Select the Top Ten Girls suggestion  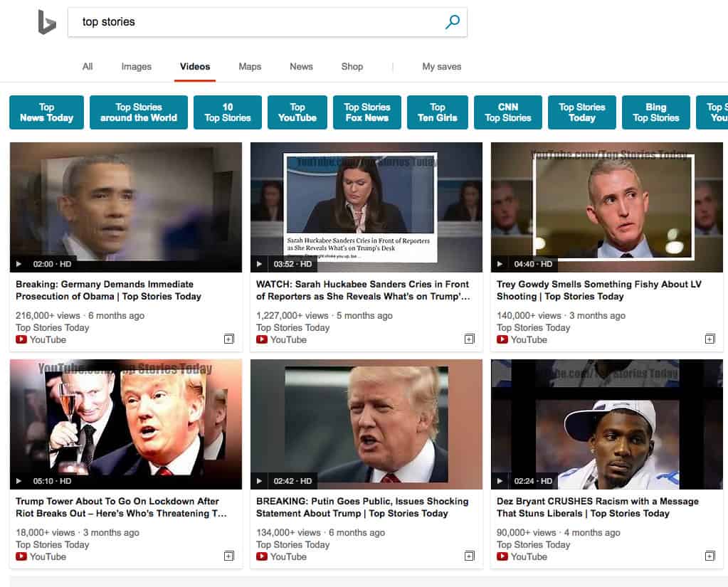point(438,112)
